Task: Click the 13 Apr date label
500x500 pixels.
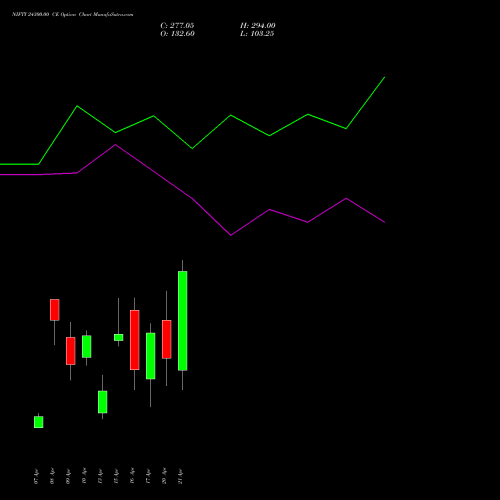Action: (x=100, y=476)
